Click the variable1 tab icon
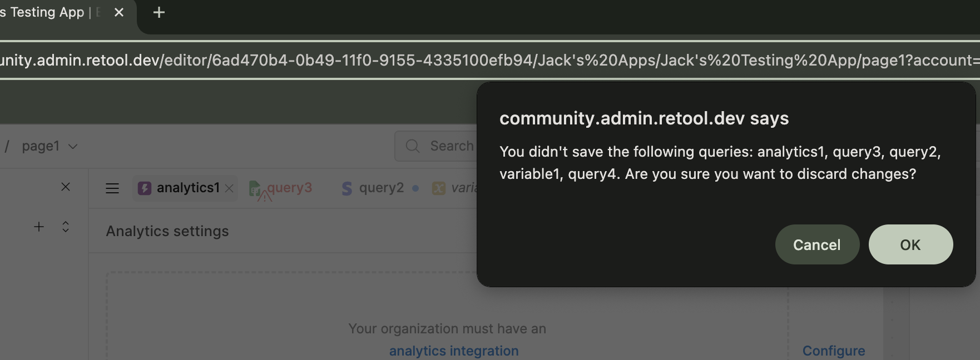Screen dimensions: 980x360 point(439,188)
